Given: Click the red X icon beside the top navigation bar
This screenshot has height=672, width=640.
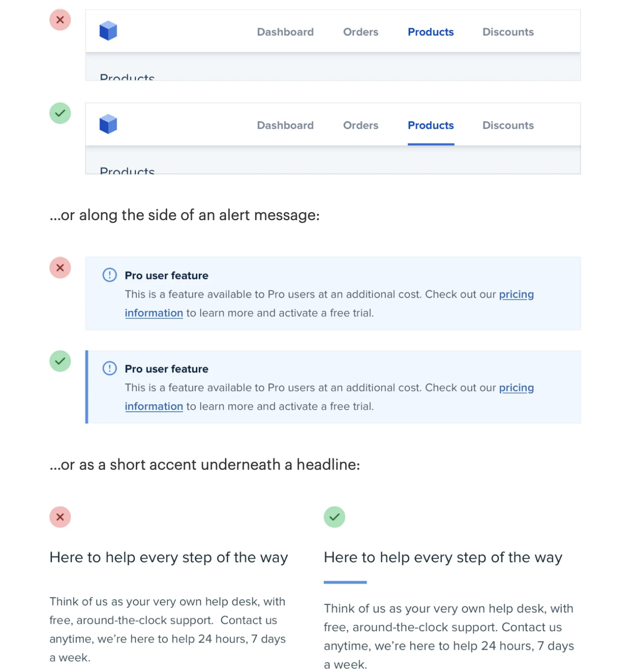Looking at the screenshot, I should tap(60, 20).
